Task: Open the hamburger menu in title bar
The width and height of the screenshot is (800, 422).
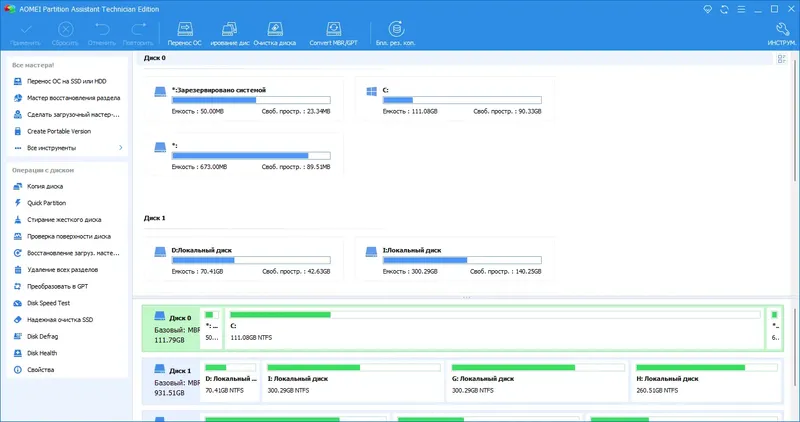Action: (741, 9)
